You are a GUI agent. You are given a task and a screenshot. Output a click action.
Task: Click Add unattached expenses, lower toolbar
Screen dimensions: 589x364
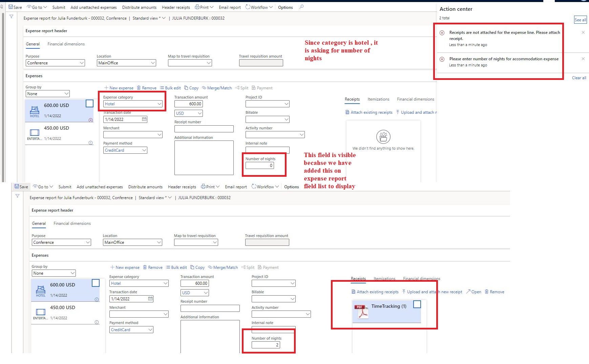[x=100, y=187]
